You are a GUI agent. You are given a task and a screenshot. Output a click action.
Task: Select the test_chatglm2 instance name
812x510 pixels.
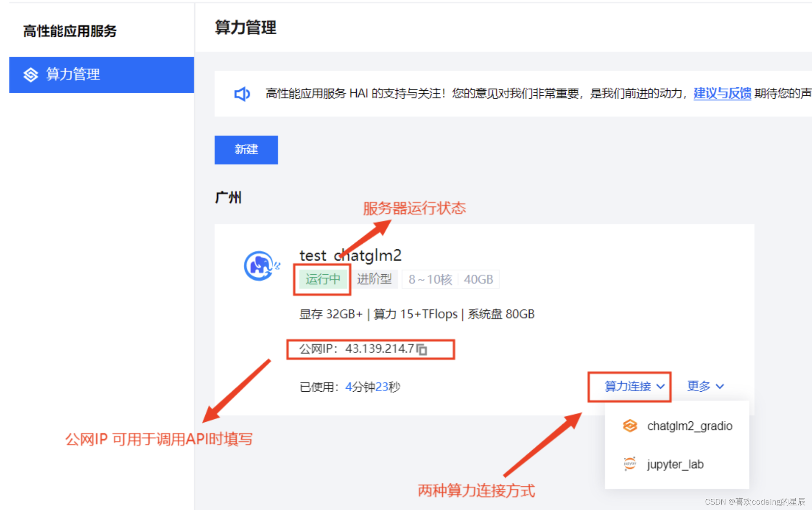point(350,255)
